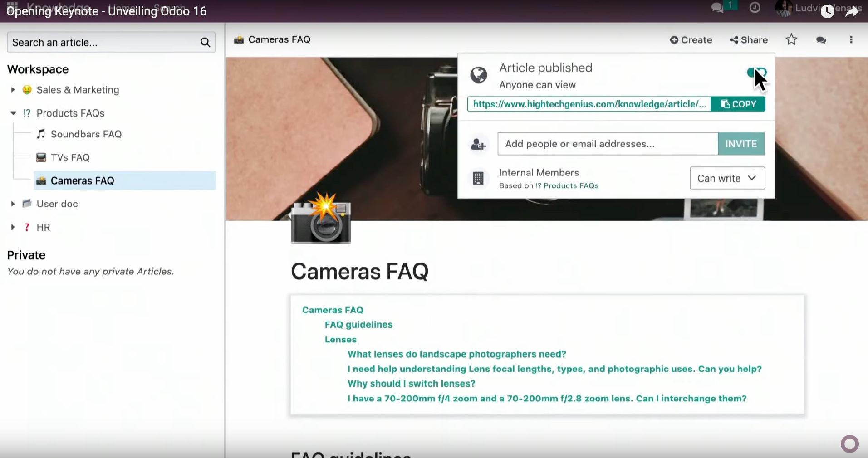This screenshot has height=458, width=868.
Task: Select Soundbars FAQ article in sidebar
Action: (x=86, y=134)
